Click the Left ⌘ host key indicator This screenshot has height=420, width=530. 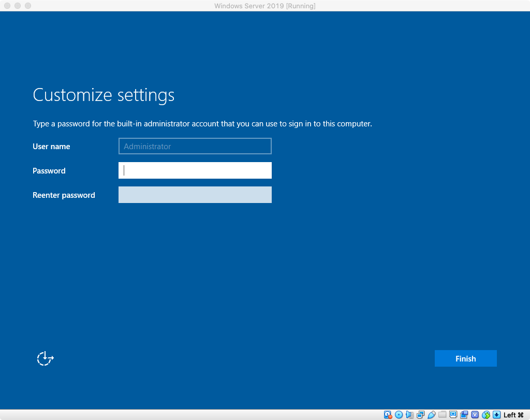pyautogui.click(x=513, y=415)
